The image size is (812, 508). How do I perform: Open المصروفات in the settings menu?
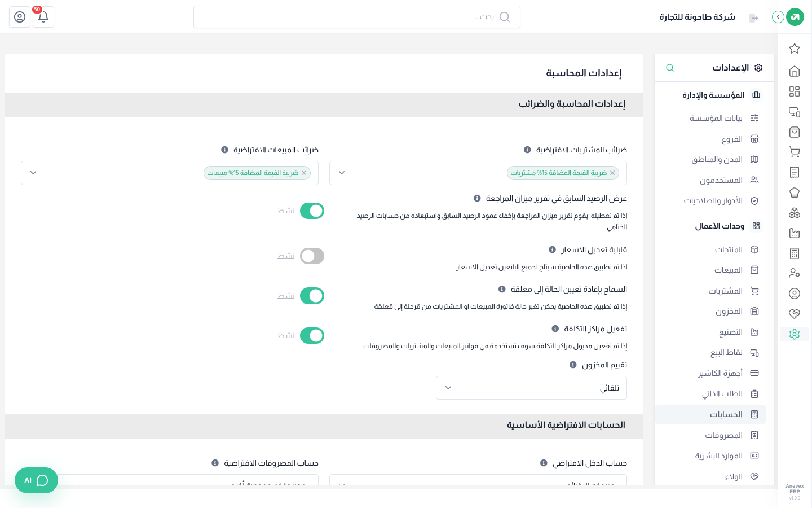710,435
